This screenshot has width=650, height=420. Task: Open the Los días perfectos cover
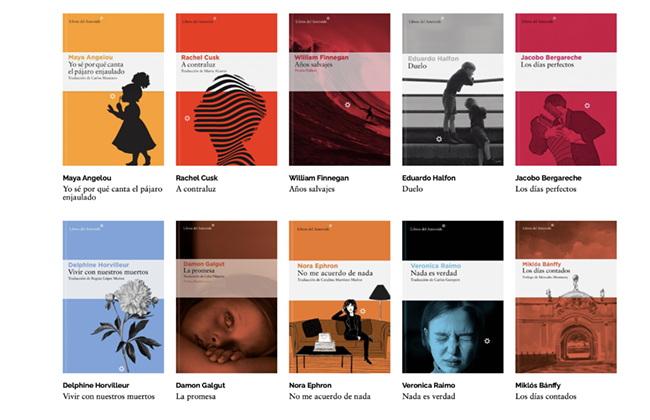566,90
